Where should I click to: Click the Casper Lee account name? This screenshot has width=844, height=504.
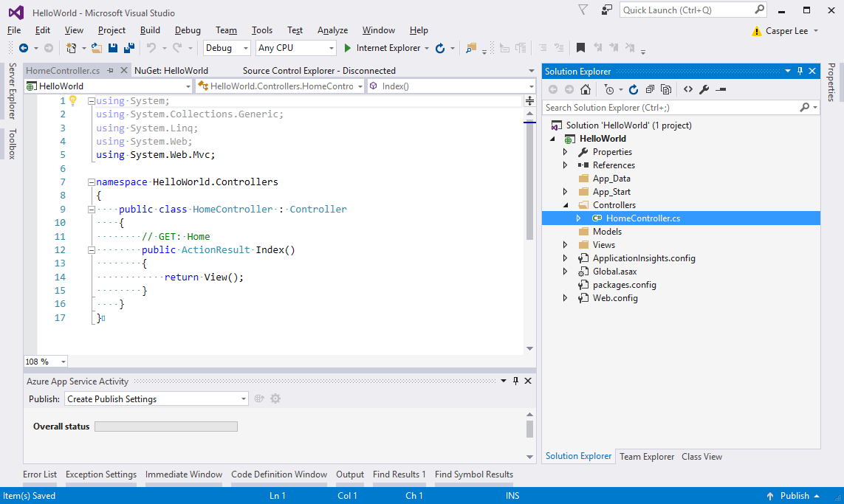tap(786, 31)
